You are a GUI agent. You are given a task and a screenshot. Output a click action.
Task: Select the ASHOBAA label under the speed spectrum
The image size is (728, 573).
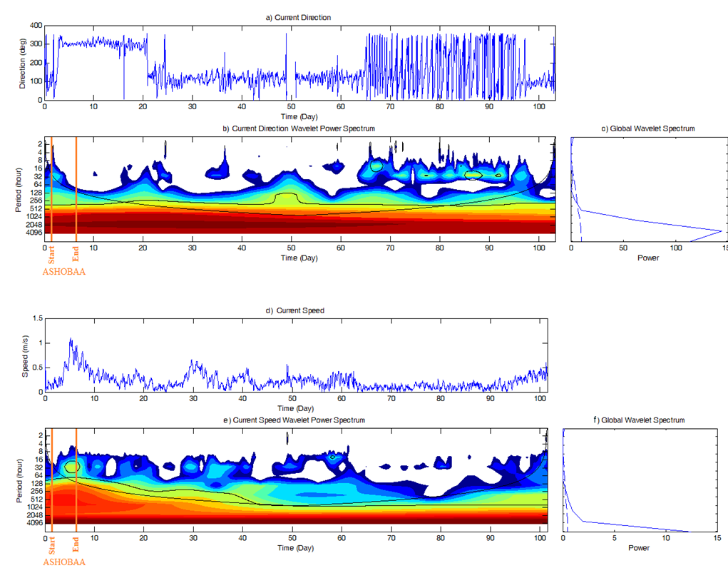click(64, 562)
